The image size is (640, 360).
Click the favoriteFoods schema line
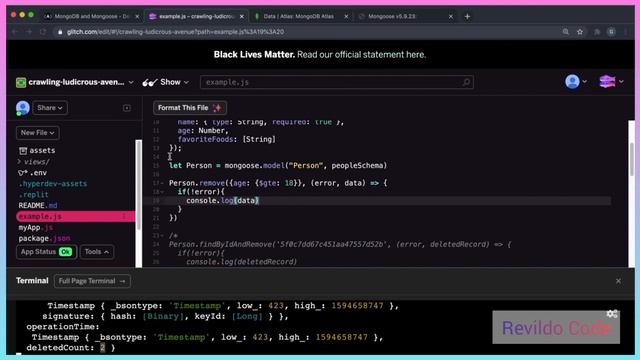pyautogui.click(x=227, y=140)
